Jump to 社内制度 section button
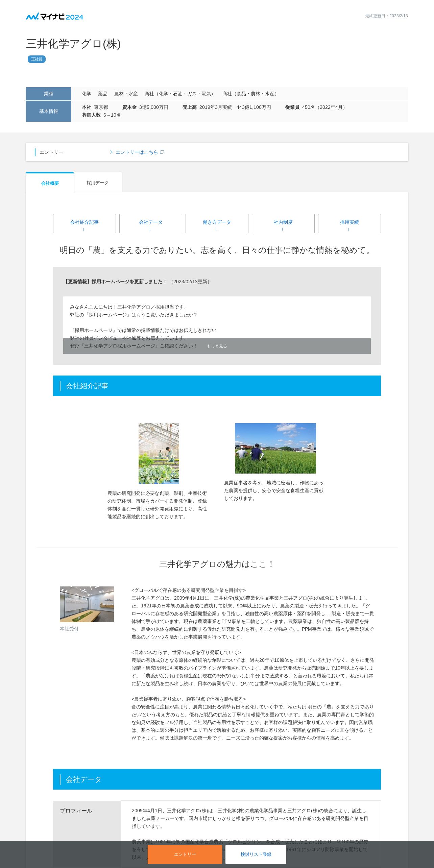This screenshot has height=868, width=434. coord(283,223)
